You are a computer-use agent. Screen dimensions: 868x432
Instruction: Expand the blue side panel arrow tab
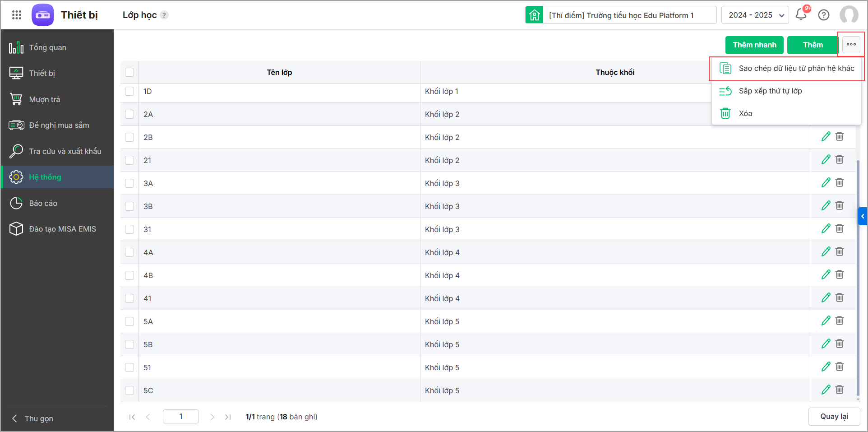[x=863, y=216]
